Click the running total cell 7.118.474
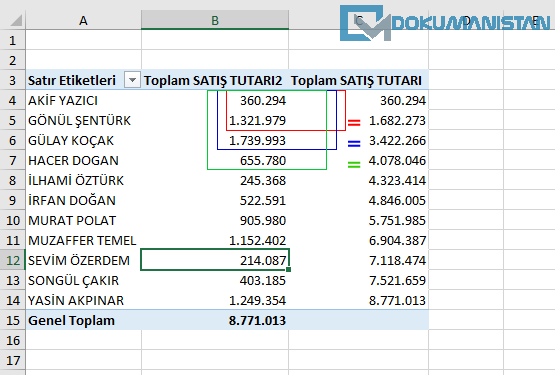Screen dimensions: 555x375 pos(358,260)
